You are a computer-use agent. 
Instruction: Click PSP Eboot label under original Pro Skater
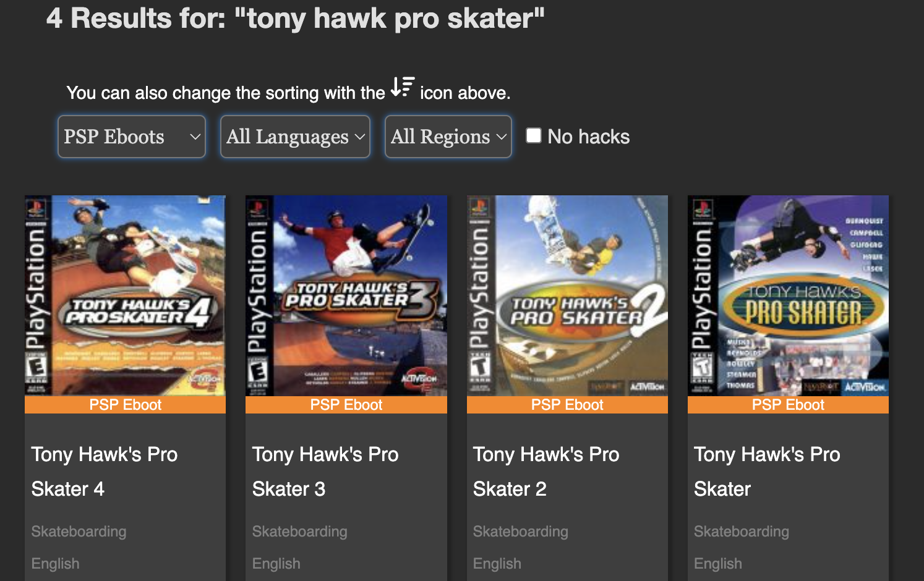788,405
